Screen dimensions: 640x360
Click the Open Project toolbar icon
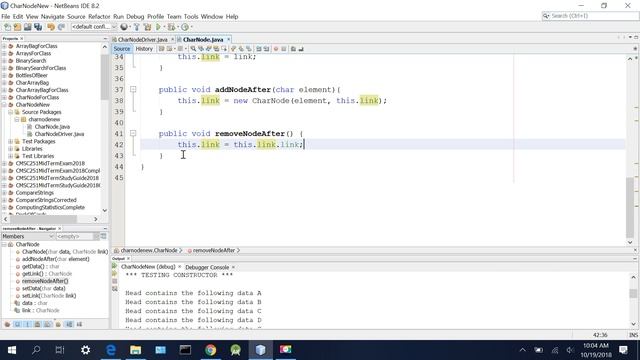(x=27, y=27)
